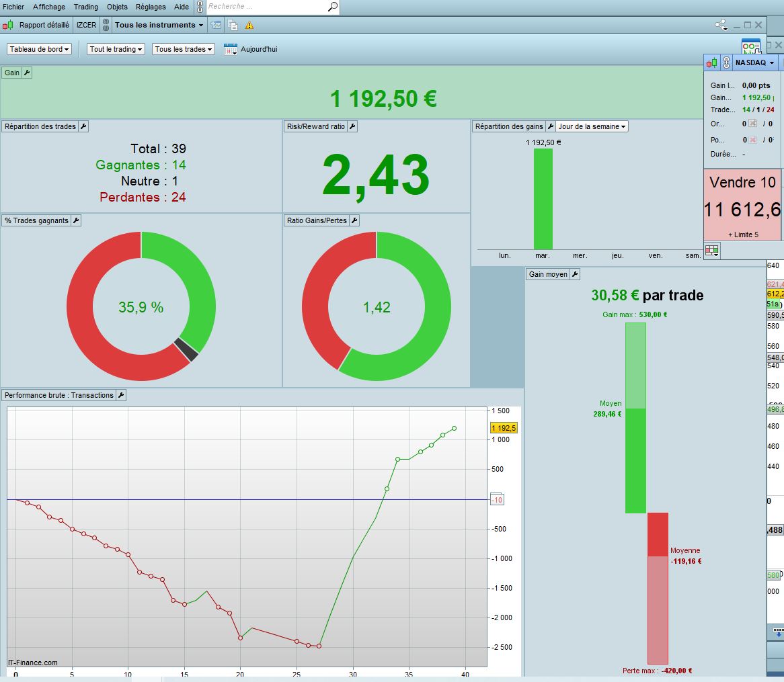Click the '35,9 %' winning trades value
784x682 pixels.
pos(141,307)
